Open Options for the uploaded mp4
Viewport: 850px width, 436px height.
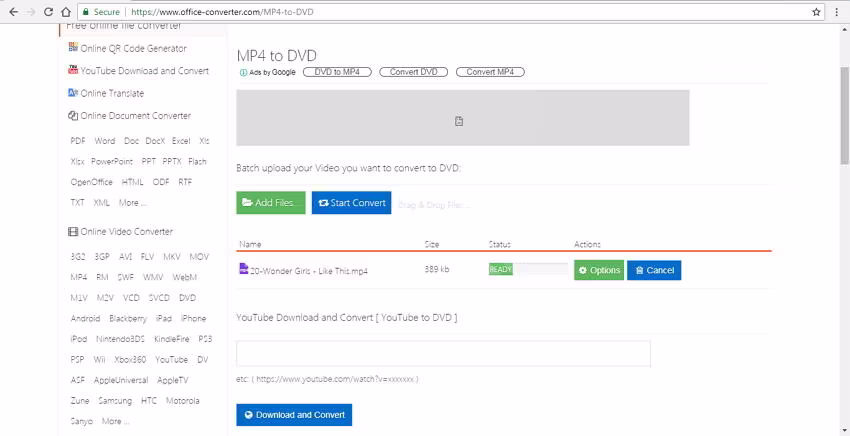(x=599, y=270)
